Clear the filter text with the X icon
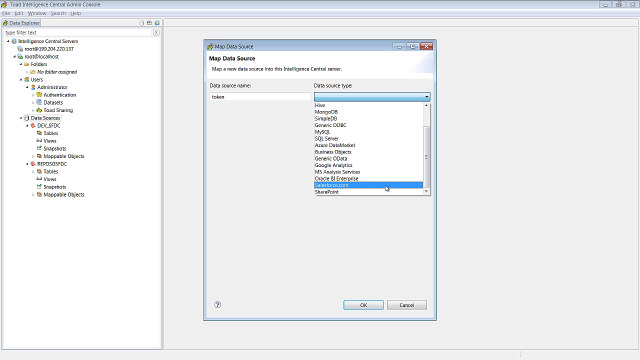 point(156,32)
